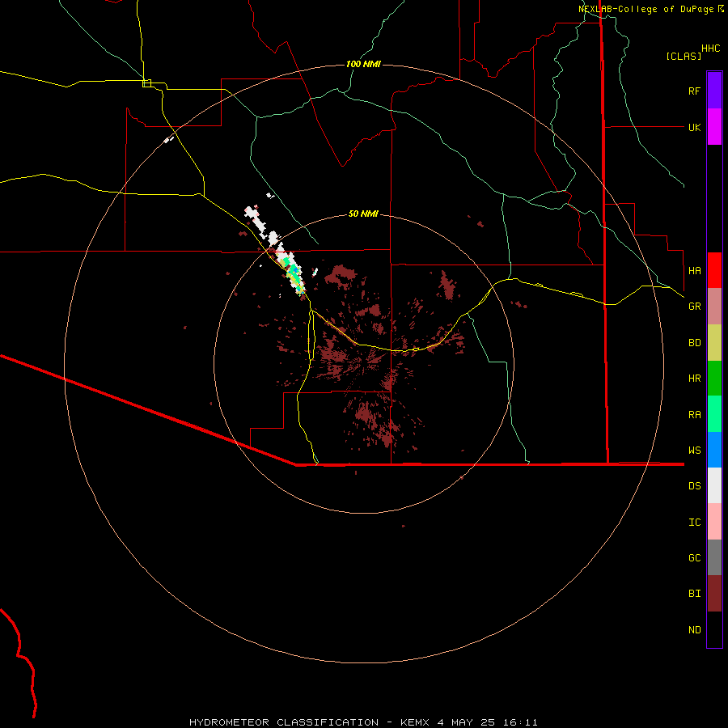Click the ND legend label
The height and width of the screenshot is (728, 728).
[x=694, y=629]
